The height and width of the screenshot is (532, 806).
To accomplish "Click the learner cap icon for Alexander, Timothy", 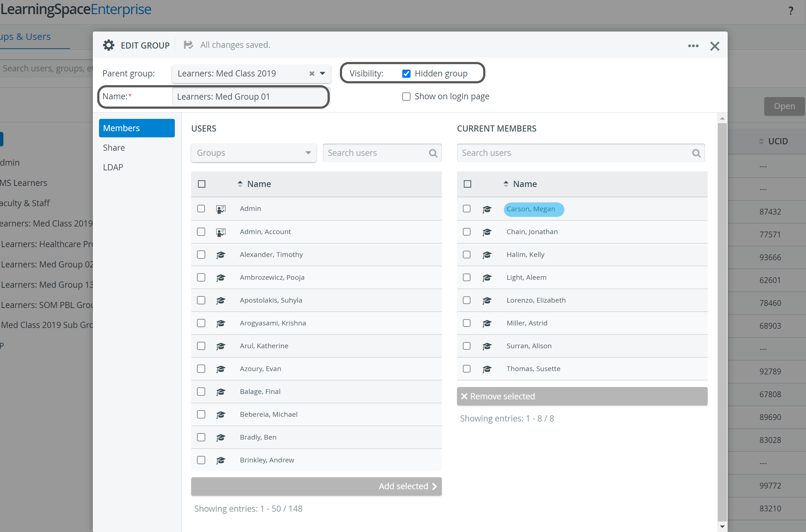I will pyautogui.click(x=221, y=255).
